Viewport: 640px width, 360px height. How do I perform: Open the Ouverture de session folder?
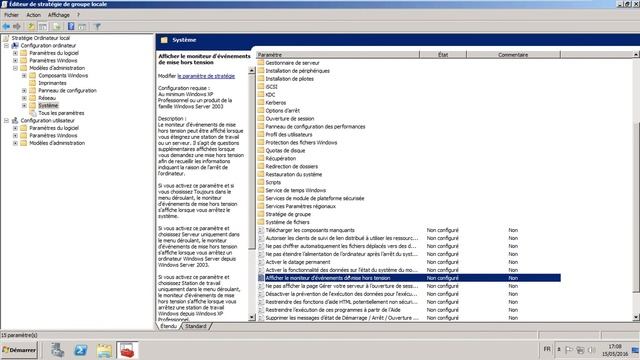tap(290, 118)
